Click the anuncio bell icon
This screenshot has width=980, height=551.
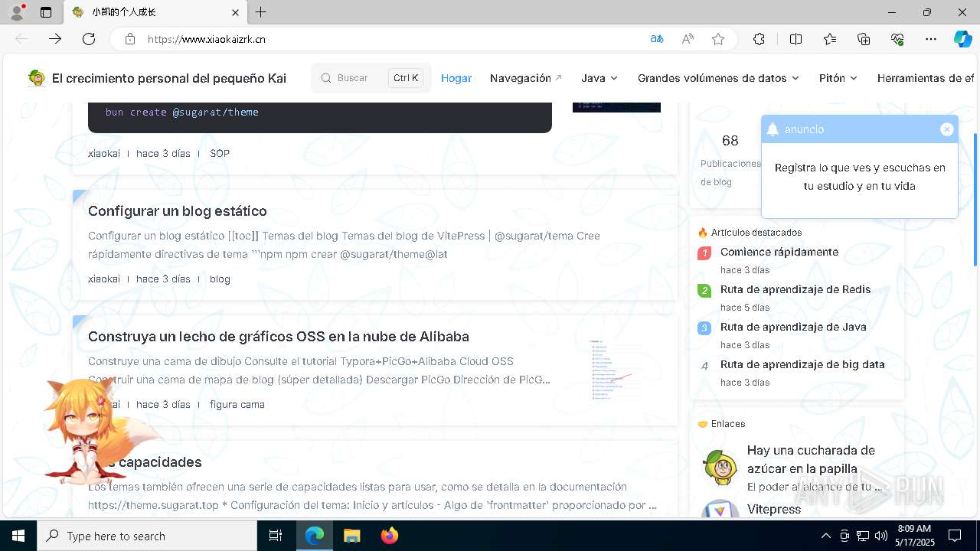[773, 129]
